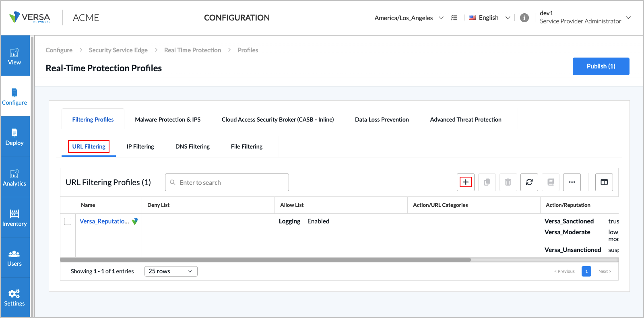Select the File Filtering sub-tab

click(x=247, y=147)
